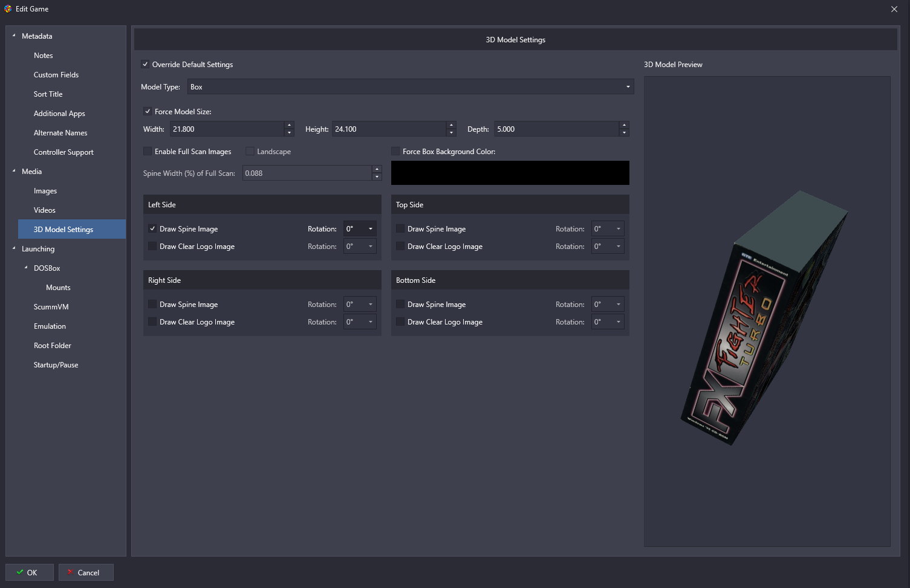Image resolution: width=910 pixels, height=588 pixels.
Task: Toggle Override Default Settings checkbox
Action: (x=145, y=64)
